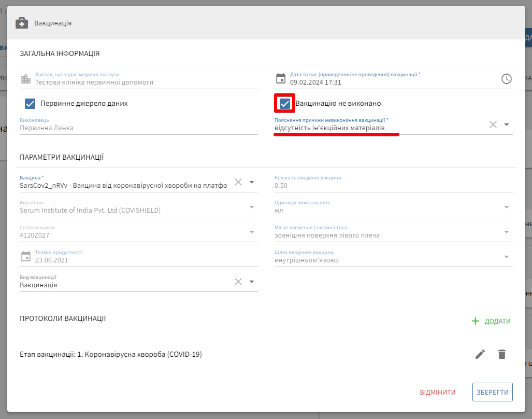Click the vaccination date and time field
Screen dimensions: 532x419
click(389, 82)
